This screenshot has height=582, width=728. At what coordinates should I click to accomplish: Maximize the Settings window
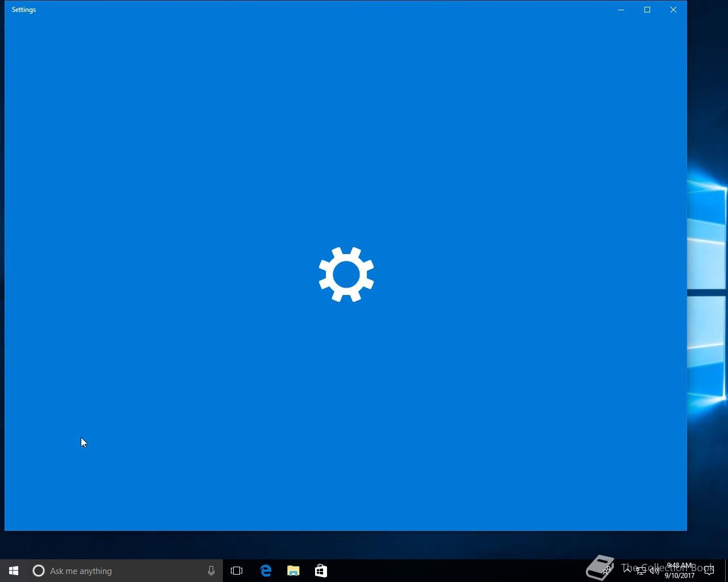coord(647,10)
